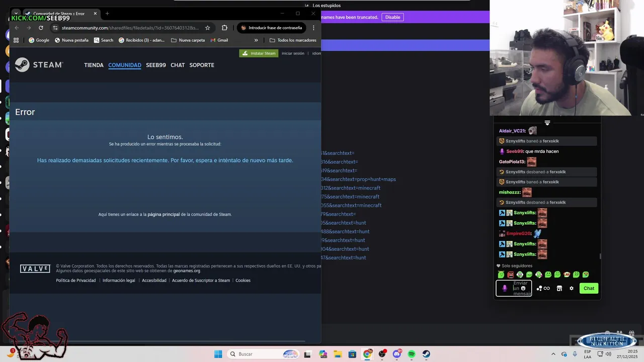Open Recibidos (3) bookmark
This screenshot has height=362, width=644.
pyautogui.click(x=142, y=40)
